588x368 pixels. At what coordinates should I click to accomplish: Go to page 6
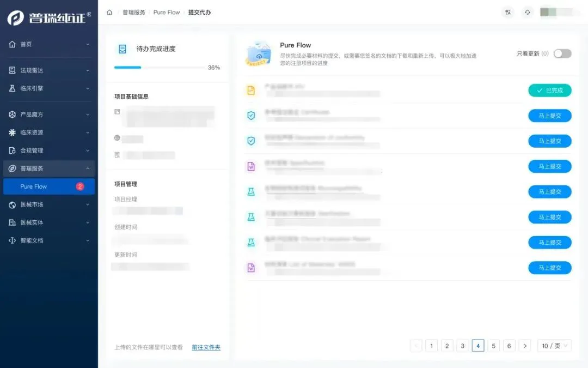(x=509, y=346)
